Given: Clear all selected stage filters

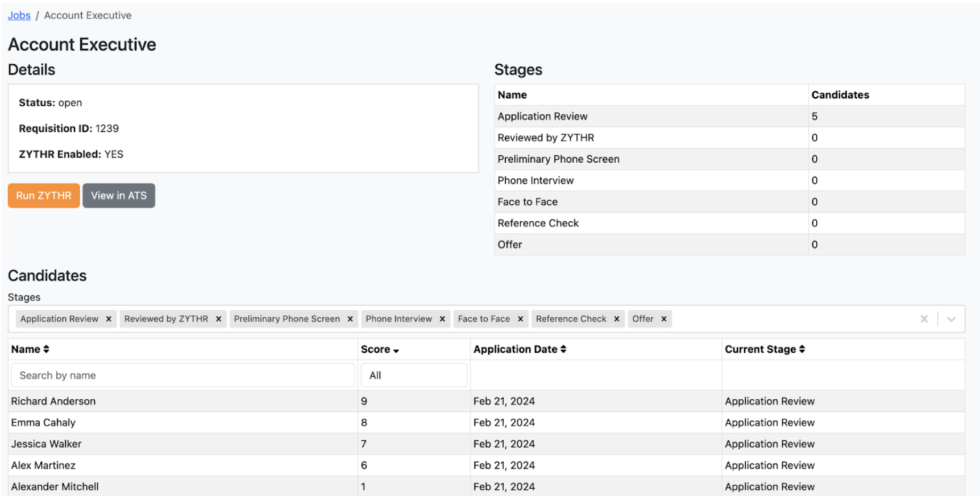Looking at the screenshot, I should point(924,319).
